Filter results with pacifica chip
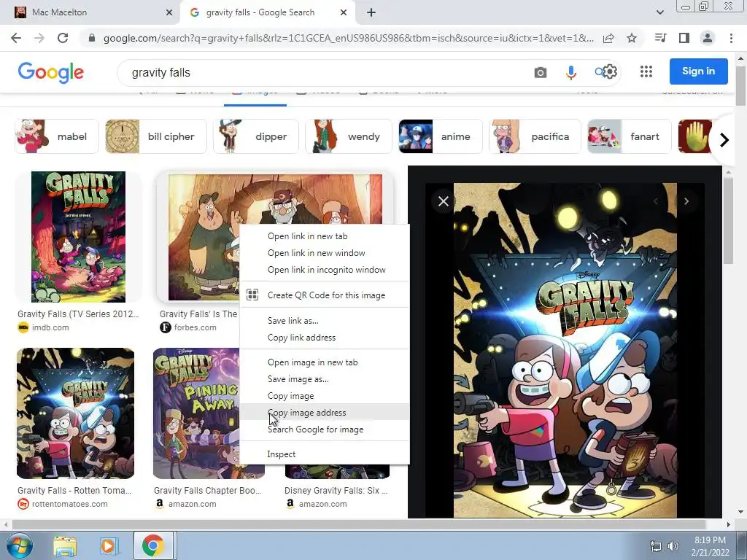 (x=535, y=136)
